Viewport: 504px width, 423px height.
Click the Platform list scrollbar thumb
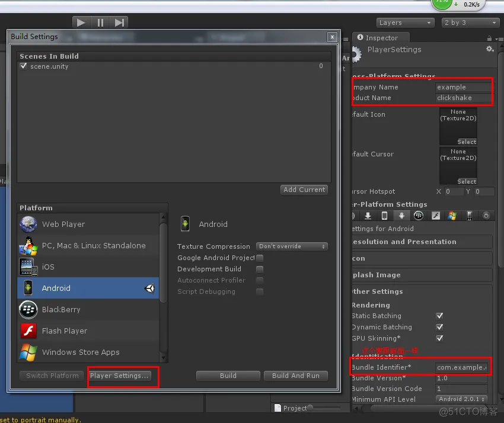pos(163,262)
